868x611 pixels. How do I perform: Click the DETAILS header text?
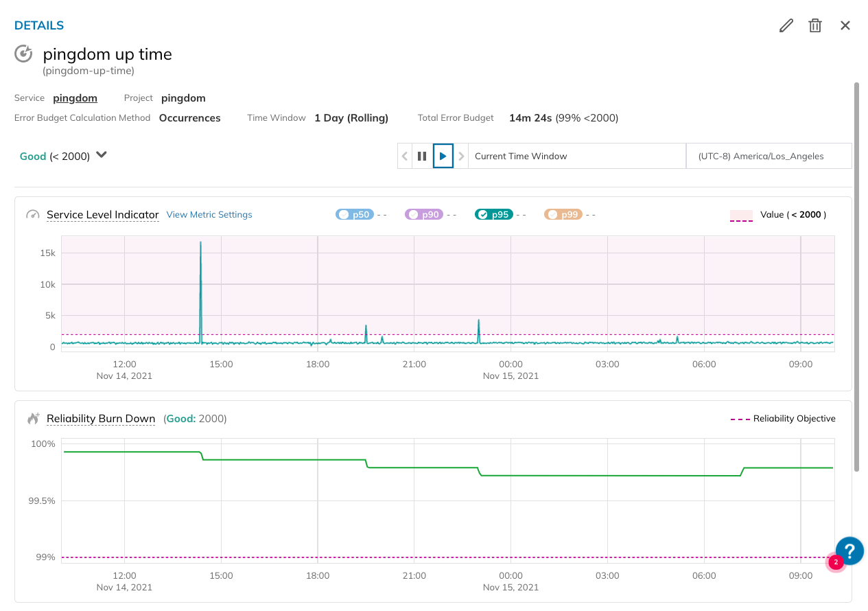coord(39,25)
